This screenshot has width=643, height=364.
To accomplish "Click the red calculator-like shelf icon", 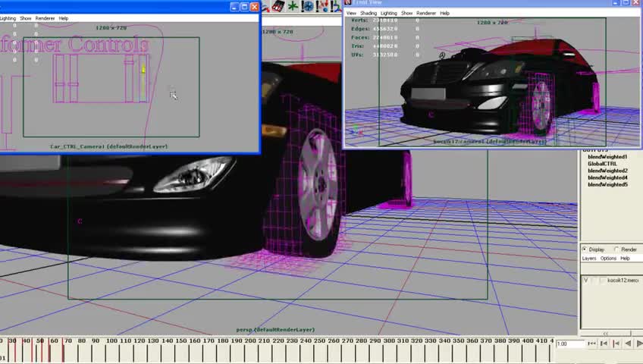I will coord(278,6).
